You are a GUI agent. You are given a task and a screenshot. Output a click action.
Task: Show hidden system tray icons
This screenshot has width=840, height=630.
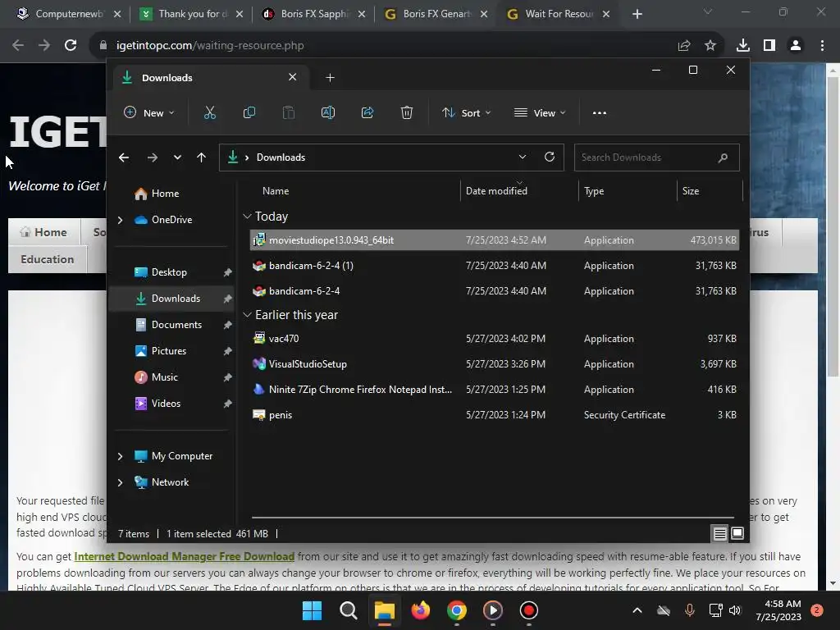(x=637, y=610)
